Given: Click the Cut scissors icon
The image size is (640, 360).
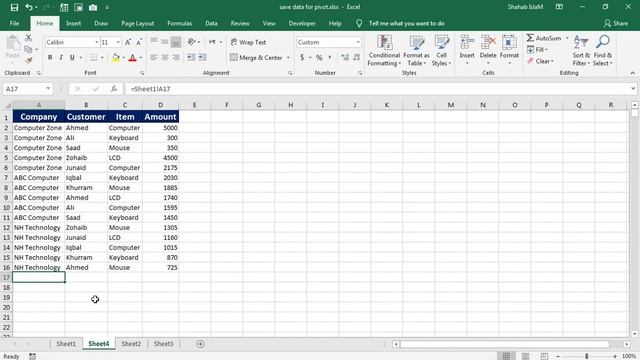Looking at the screenshot, I should tap(28, 38).
